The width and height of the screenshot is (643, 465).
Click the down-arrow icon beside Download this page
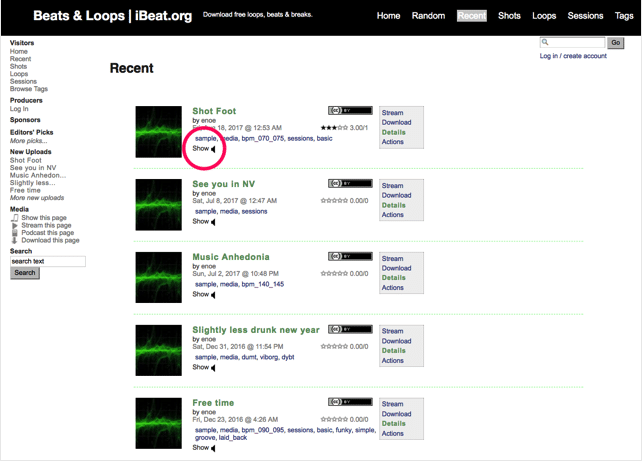pyautogui.click(x=15, y=241)
